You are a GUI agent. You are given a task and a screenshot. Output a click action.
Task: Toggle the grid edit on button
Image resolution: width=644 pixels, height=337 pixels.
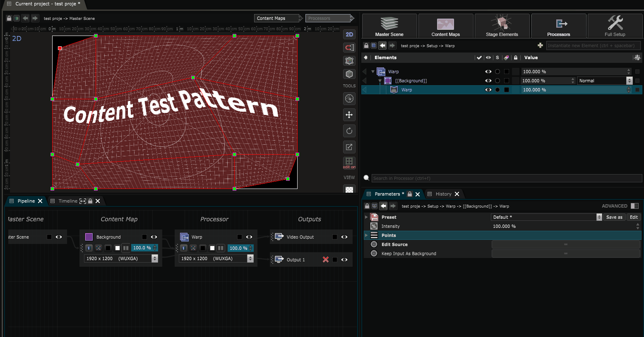pyautogui.click(x=349, y=163)
